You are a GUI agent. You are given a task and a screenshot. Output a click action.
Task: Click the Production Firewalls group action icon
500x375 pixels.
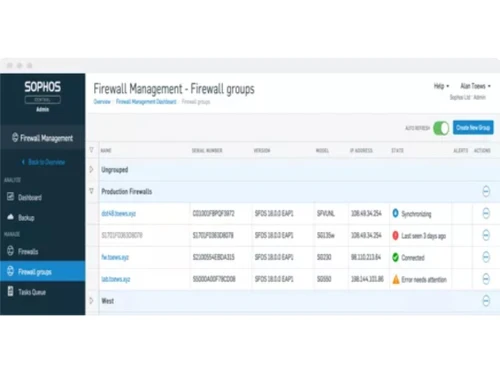tap(486, 191)
